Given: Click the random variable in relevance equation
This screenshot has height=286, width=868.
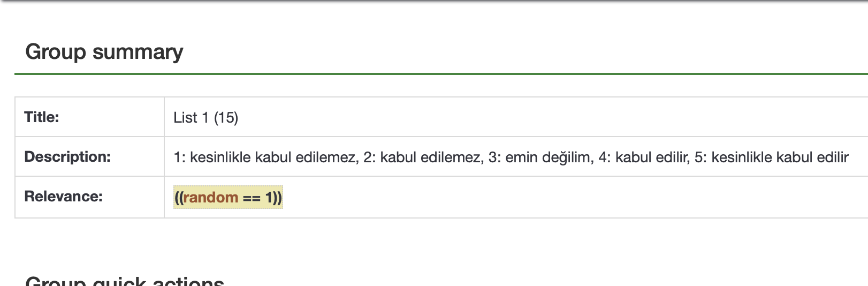Looking at the screenshot, I should point(211,198).
